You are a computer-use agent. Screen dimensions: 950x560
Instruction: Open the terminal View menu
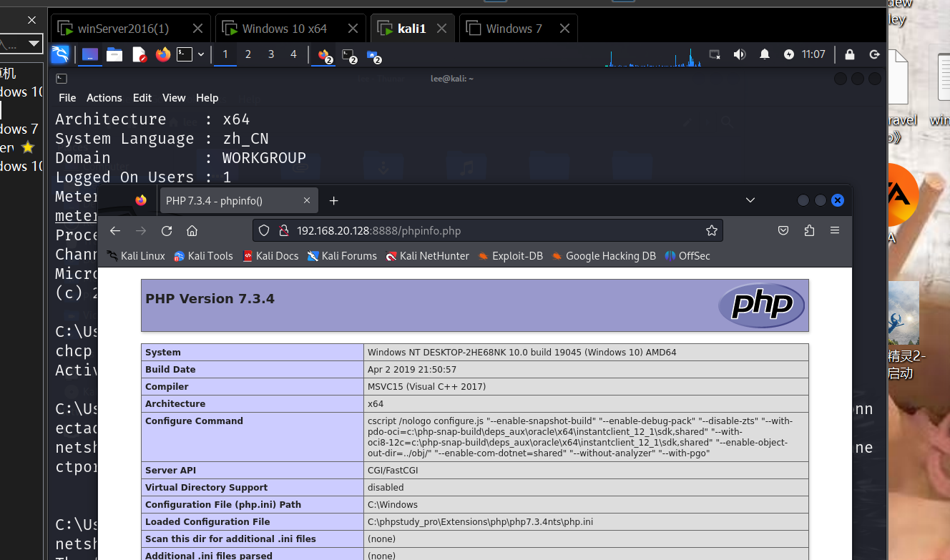point(174,98)
